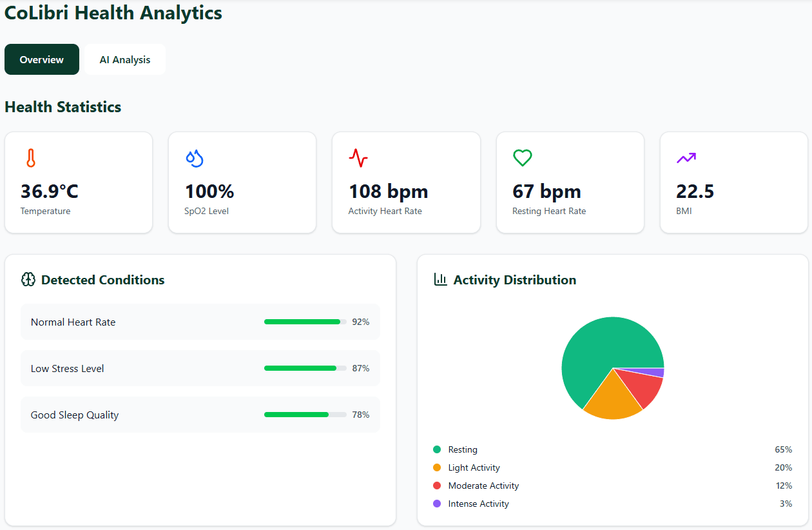812x530 pixels.
Task: Click the thermometer icon above Temperature
Action: 32,158
